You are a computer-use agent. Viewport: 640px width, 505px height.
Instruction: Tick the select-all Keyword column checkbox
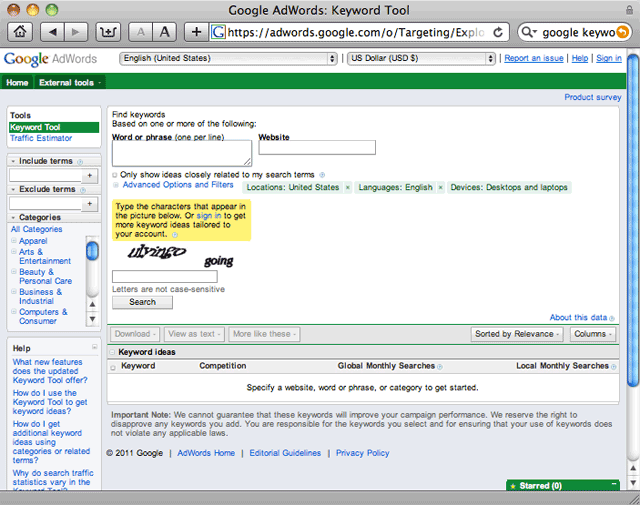click(113, 367)
